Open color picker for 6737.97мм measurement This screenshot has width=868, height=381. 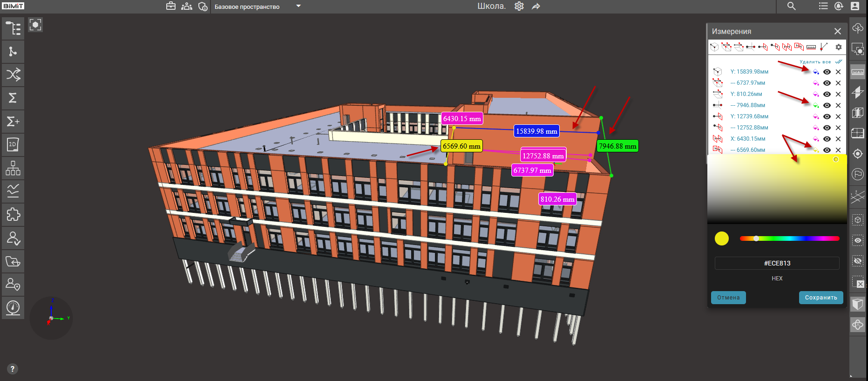[x=816, y=83]
